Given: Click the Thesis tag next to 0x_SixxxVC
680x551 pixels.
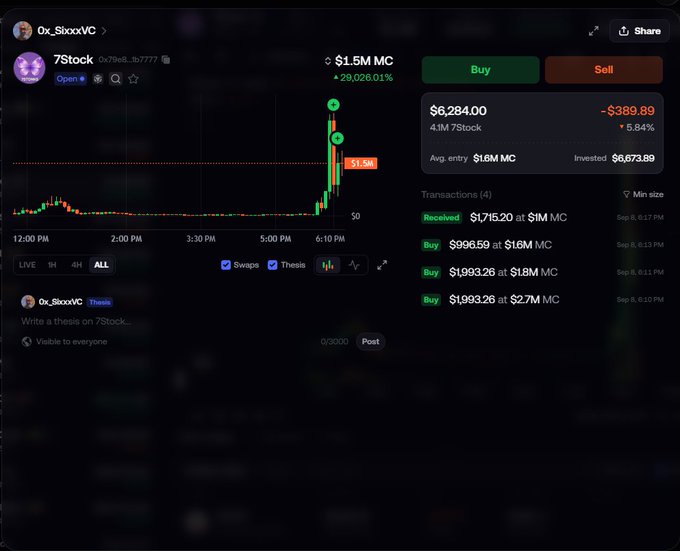Looking at the screenshot, I should [100, 302].
